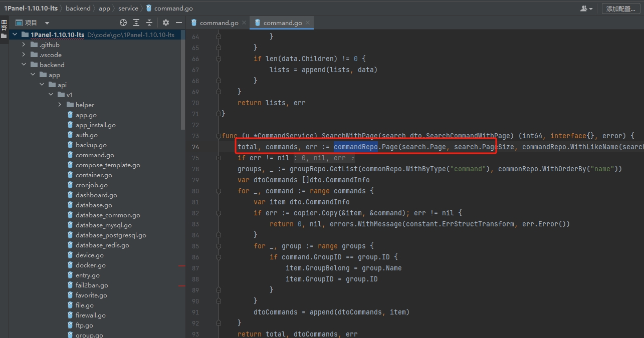Click backend in the breadcrumb bar
Screen dimensions: 644x338
point(78,9)
